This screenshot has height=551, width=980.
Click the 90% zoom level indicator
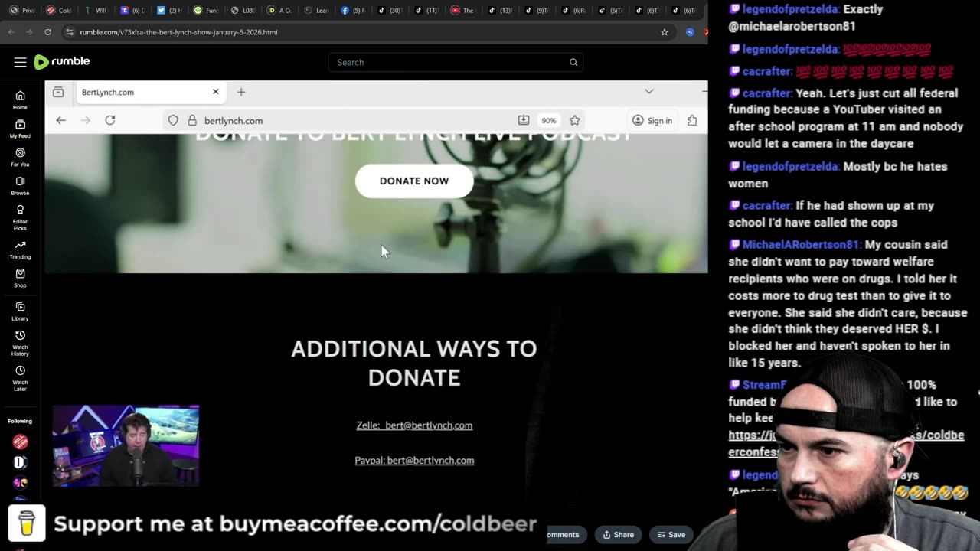point(549,120)
